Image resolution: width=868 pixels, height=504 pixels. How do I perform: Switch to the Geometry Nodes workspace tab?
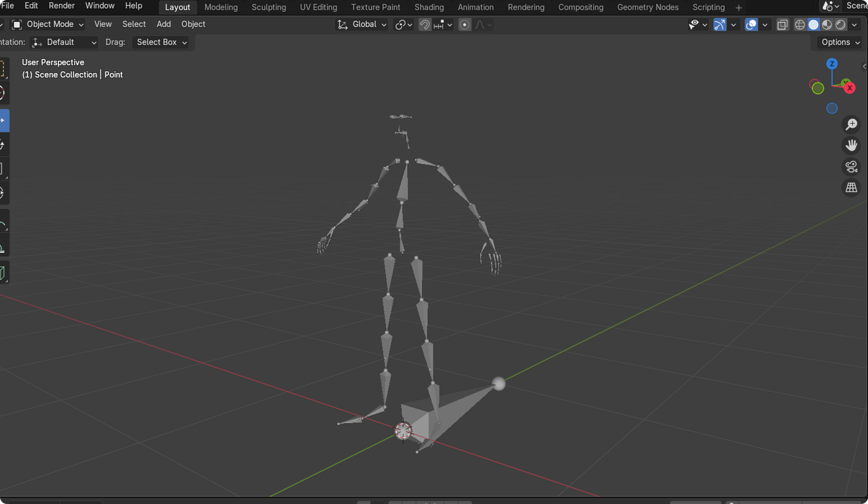pyautogui.click(x=648, y=8)
